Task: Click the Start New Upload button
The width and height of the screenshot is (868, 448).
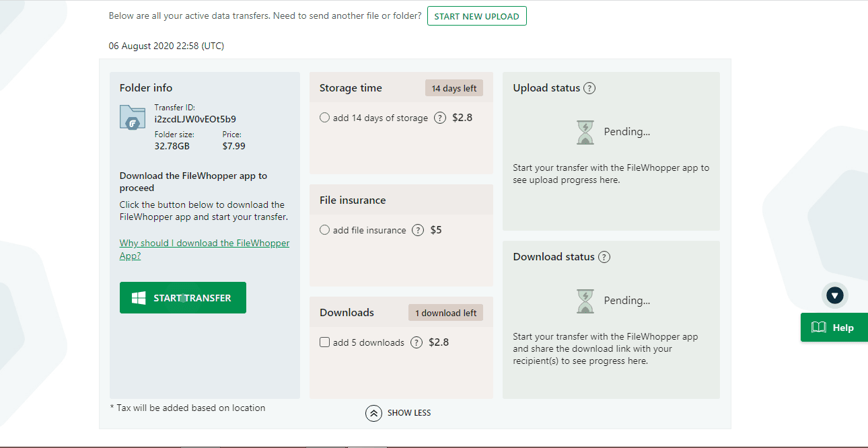Action: click(476, 16)
